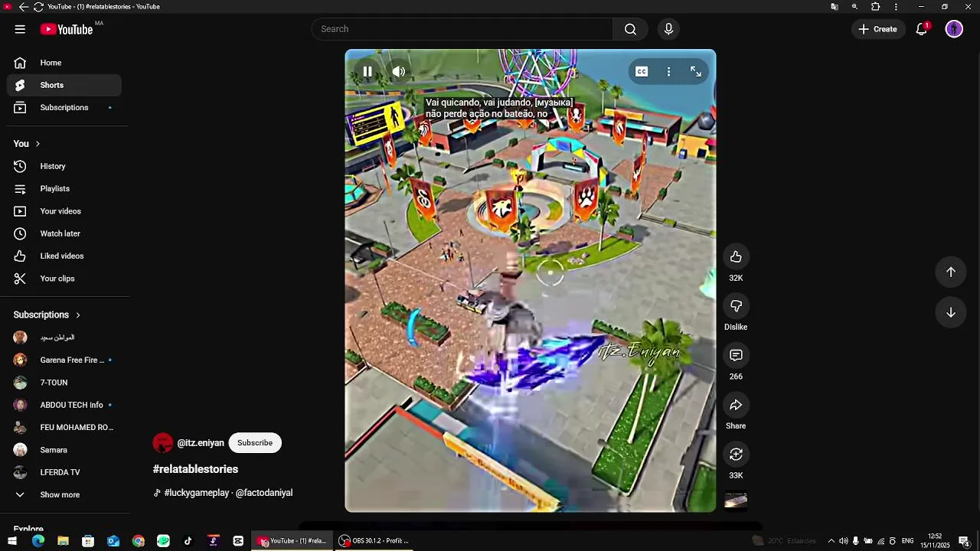The height and width of the screenshot is (551, 980).
Task: Open Garena Free Fire channel
Action: (x=64, y=360)
